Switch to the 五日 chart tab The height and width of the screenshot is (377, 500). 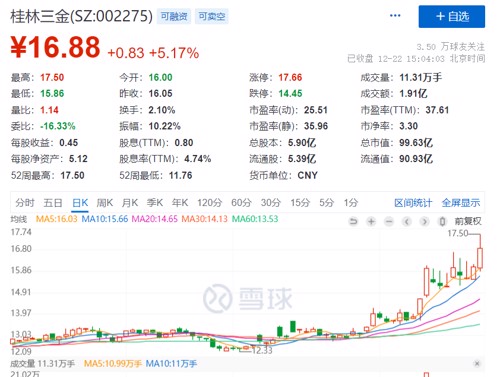(x=53, y=203)
